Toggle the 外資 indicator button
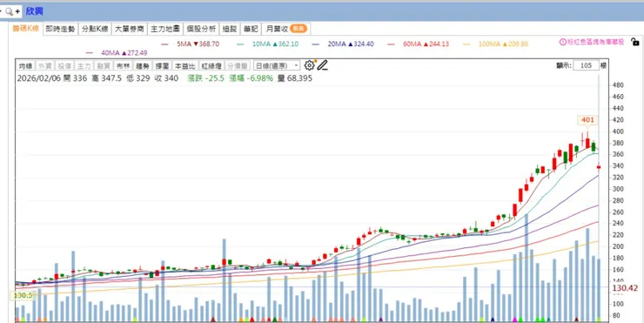The width and height of the screenshot is (644, 323). [x=44, y=66]
